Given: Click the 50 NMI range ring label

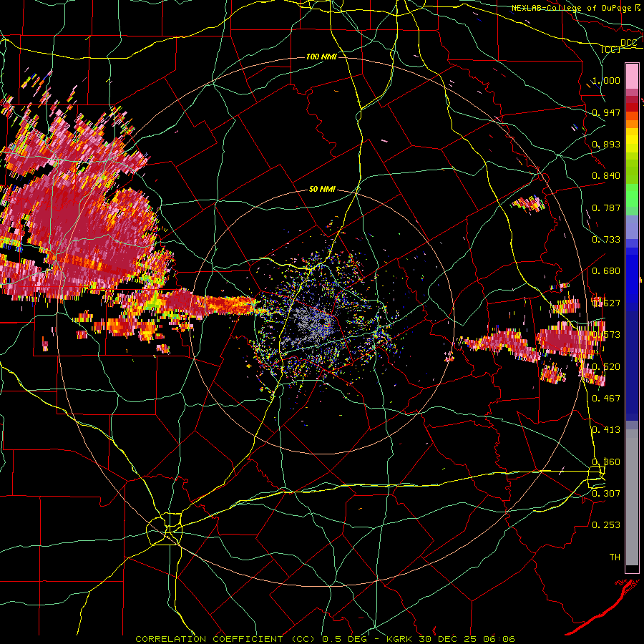Looking at the screenshot, I should [x=322, y=189].
